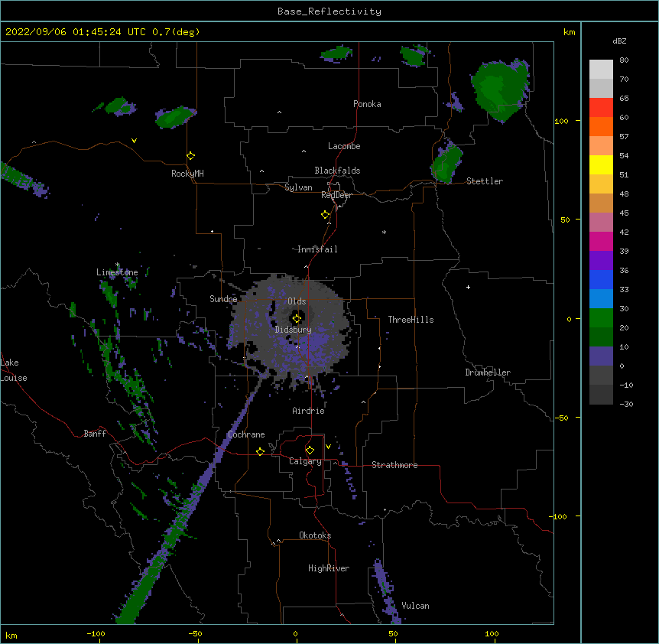Click the Drumheller label
659x644 pixels.
(488, 372)
